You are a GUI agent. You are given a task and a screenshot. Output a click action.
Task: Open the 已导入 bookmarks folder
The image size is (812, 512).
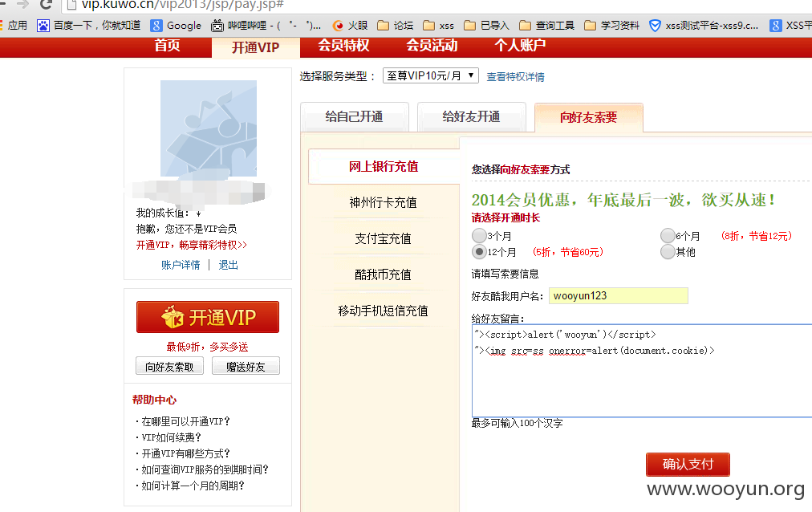pos(486,26)
